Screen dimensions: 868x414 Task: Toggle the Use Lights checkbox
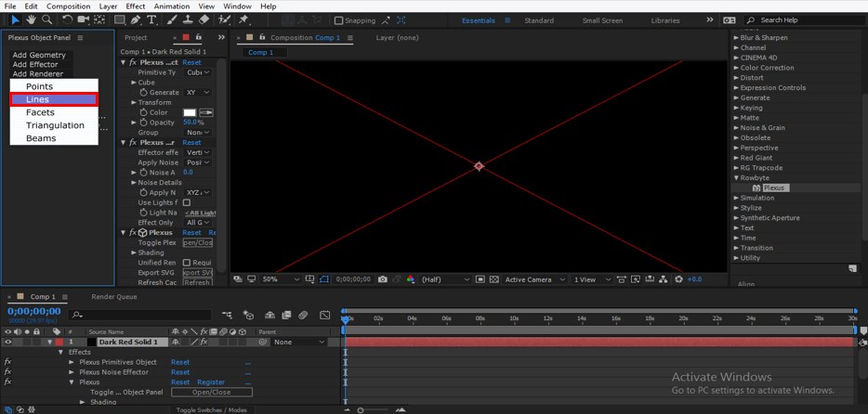(x=187, y=203)
